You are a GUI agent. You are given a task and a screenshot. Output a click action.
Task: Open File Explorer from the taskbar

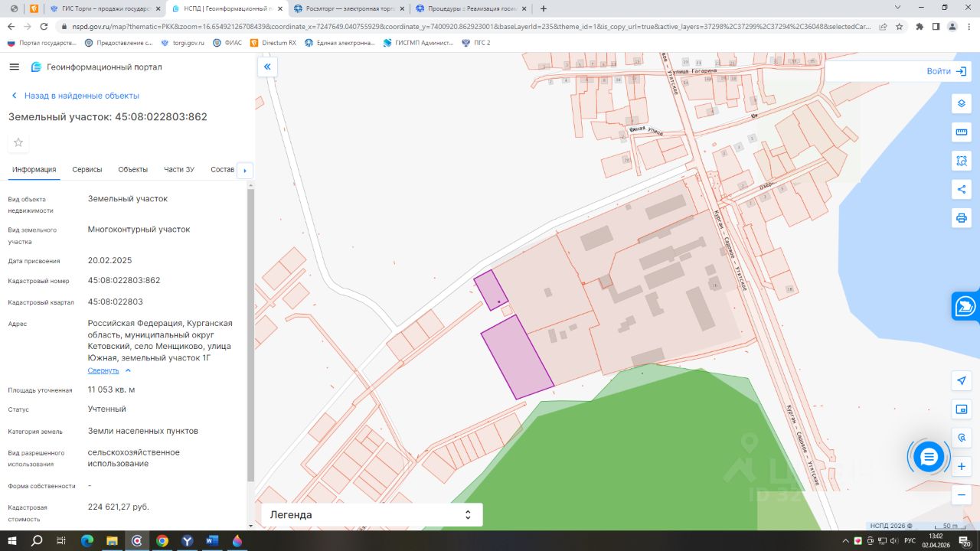click(112, 541)
